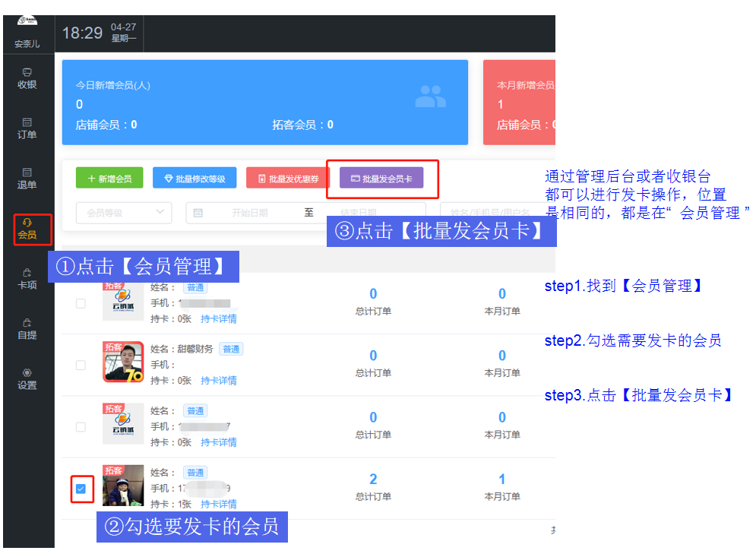This screenshot has width=756, height=557.
Task: Click monthly orders value 1 in last row
Action: point(502,479)
